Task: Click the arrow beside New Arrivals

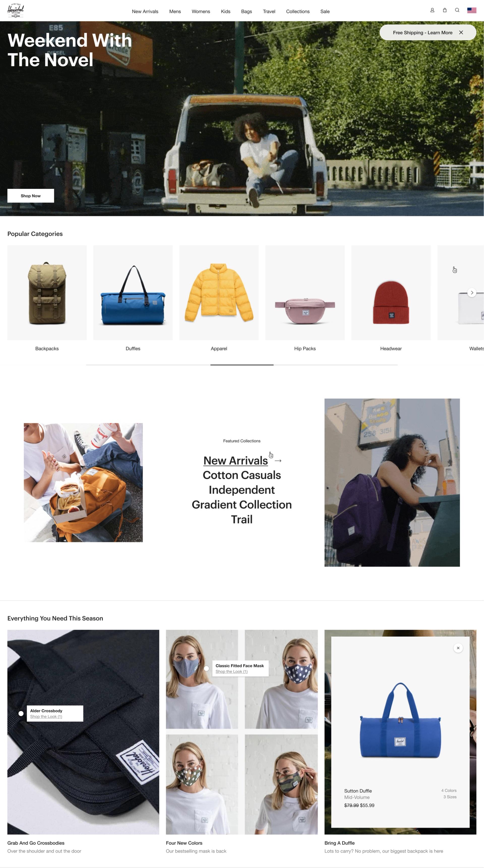Action: pyautogui.click(x=278, y=461)
